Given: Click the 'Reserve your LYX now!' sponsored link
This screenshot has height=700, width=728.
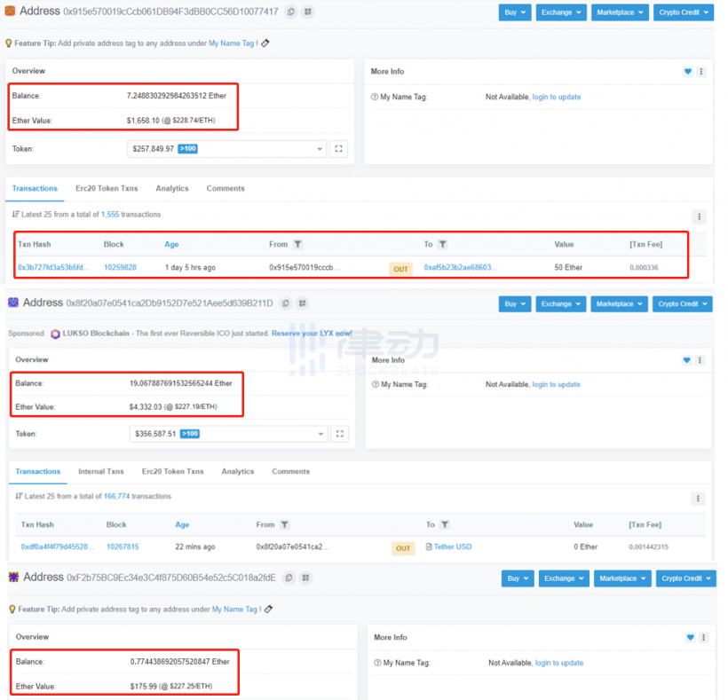Looking at the screenshot, I should click(312, 334).
